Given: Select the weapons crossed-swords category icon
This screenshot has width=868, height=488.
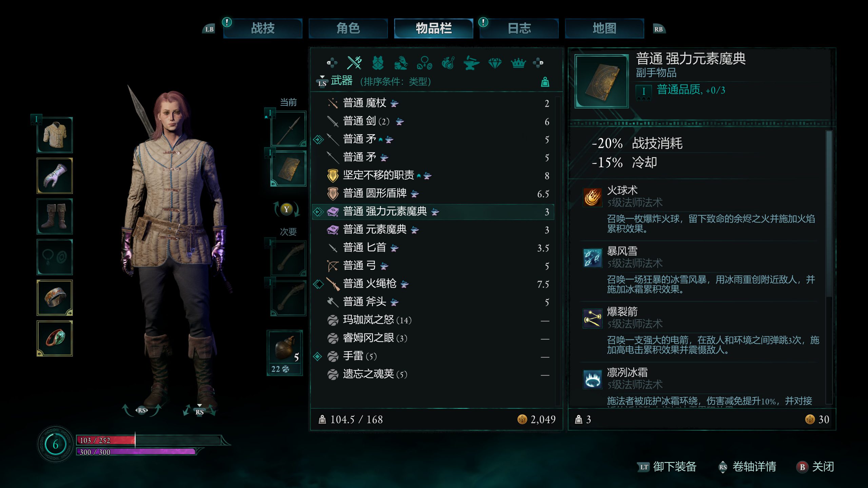Looking at the screenshot, I should pos(354,63).
